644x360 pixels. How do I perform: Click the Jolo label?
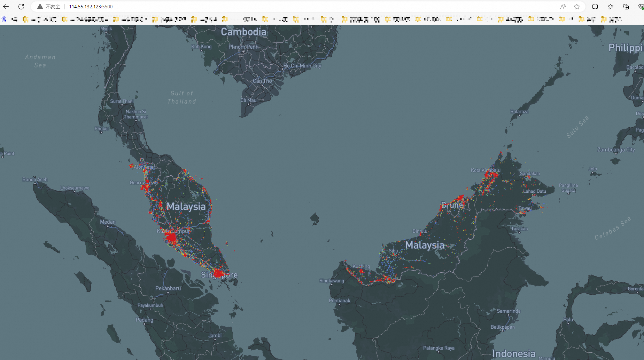point(592,169)
